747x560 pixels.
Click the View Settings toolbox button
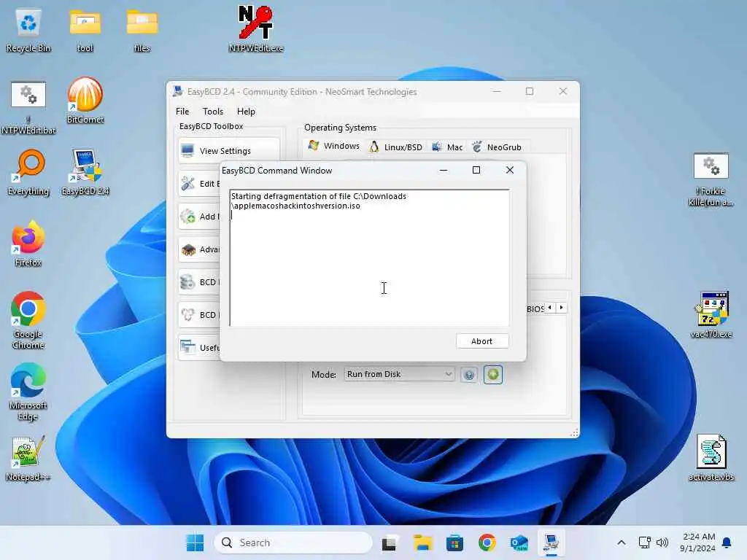(228, 151)
